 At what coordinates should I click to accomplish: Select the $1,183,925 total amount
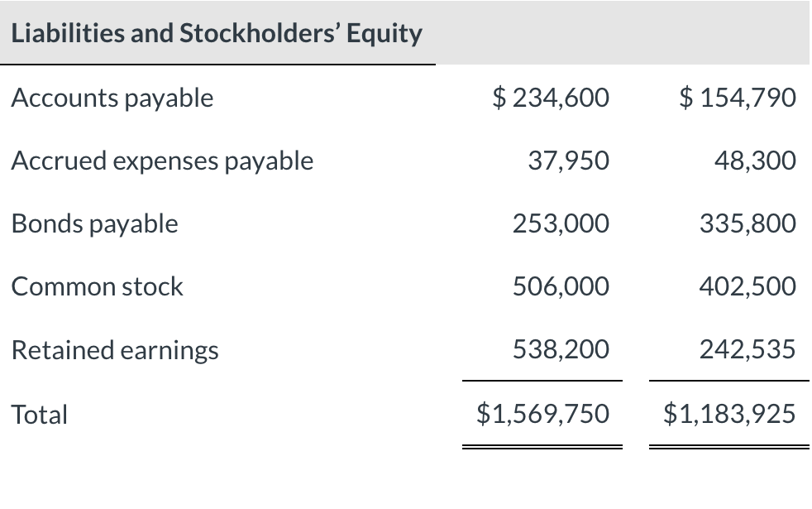click(729, 413)
